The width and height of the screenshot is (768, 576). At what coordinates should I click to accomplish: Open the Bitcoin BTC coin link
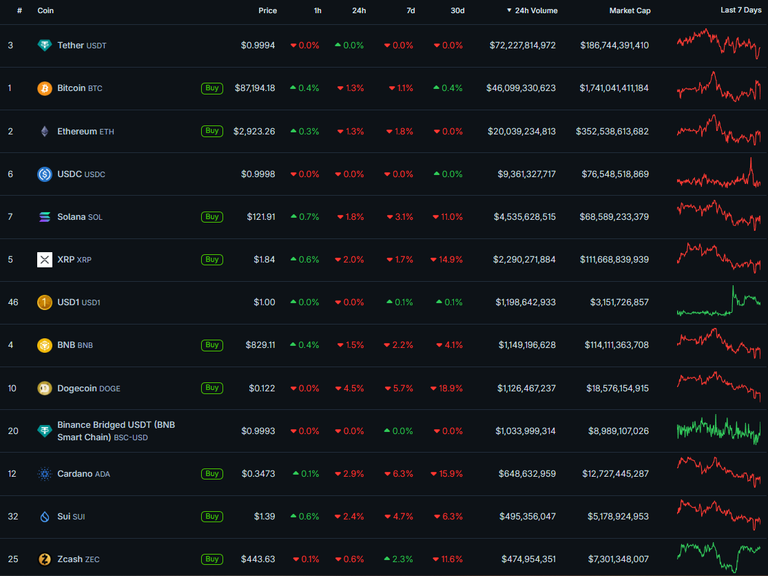(x=80, y=88)
